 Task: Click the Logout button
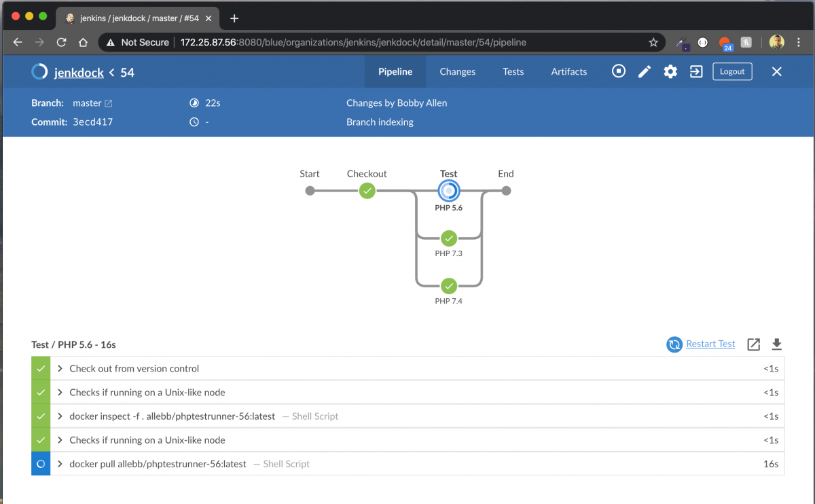732,71
